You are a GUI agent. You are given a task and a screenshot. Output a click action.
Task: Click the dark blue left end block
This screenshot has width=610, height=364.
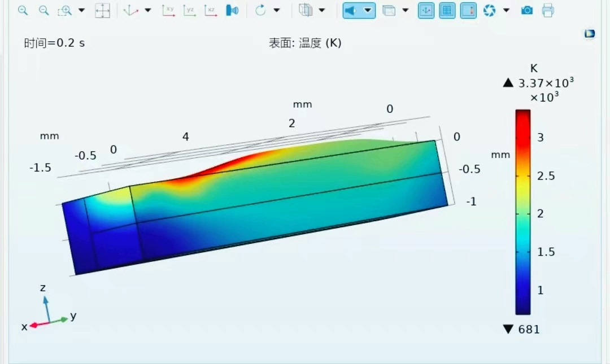coord(80,235)
